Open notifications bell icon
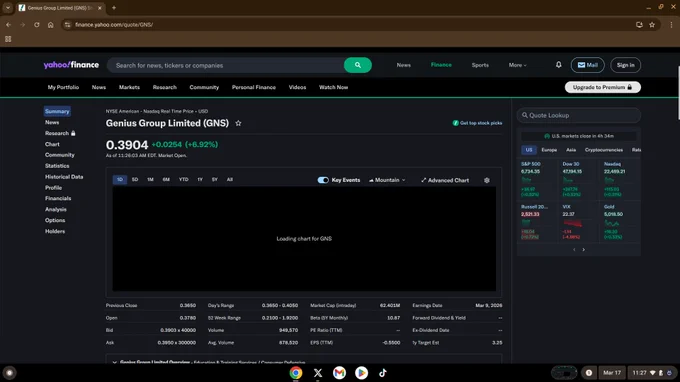This screenshot has height=382, width=680. pyautogui.click(x=559, y=65)
